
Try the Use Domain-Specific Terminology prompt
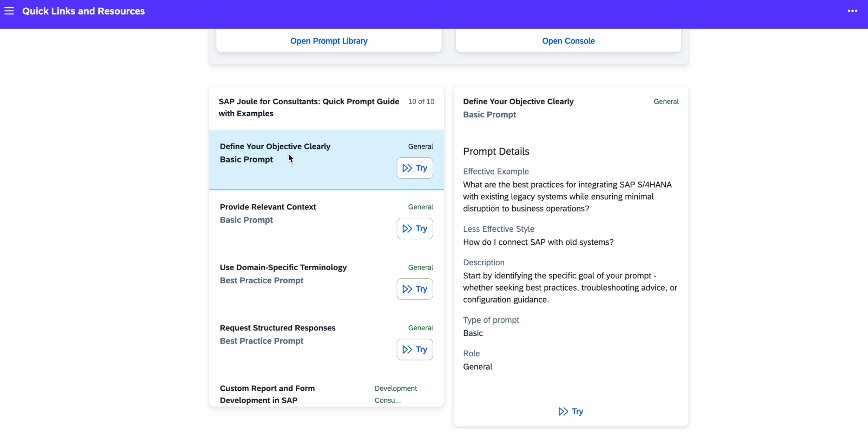click(x=415, y=289)
